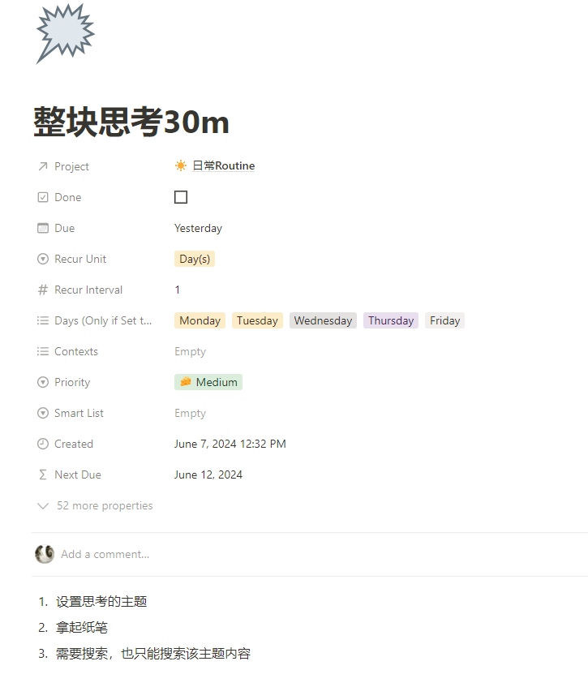
Task: Click the Thursday day tag
Action: (x=391, y=320)
